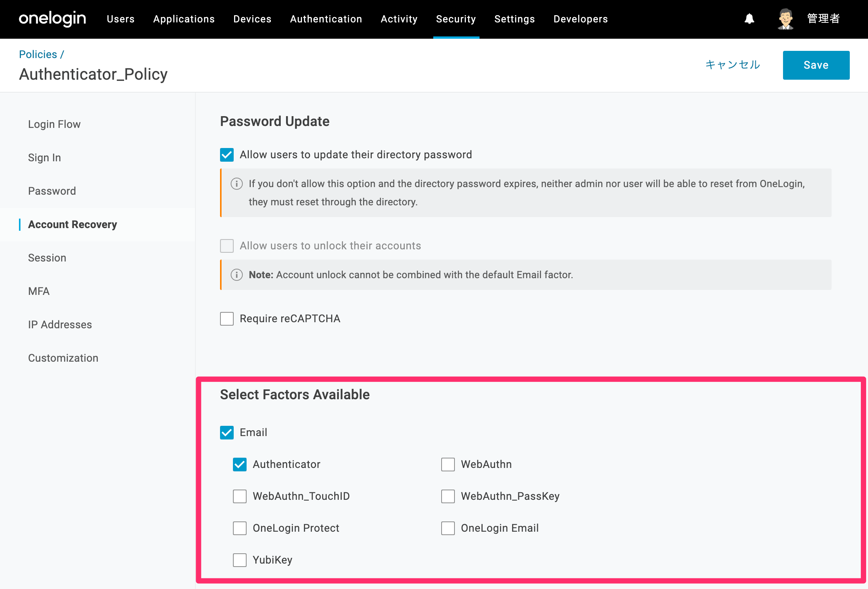Check the WebAuthn_TouchID factor
Viewport: 868px width, 589px height.
[x=240, y=496]
